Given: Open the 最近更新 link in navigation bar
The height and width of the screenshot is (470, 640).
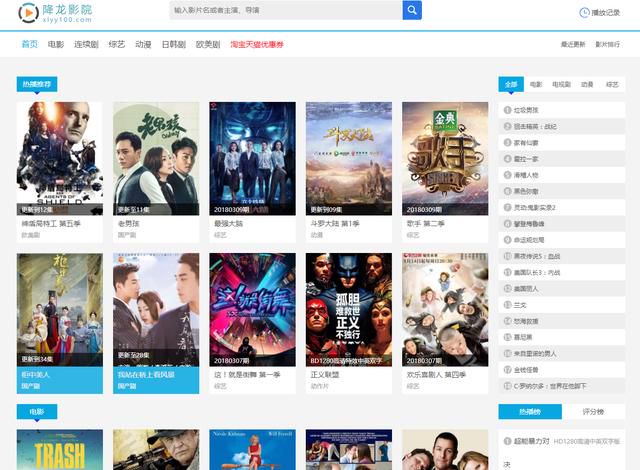Looking at the screenshot, I should click(573, 44).
